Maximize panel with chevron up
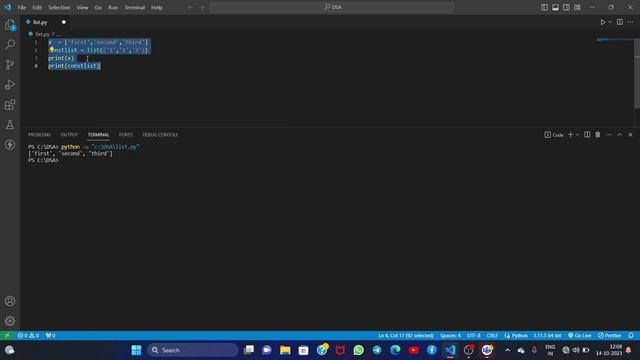The image size is (640, 360). [620, 135]
